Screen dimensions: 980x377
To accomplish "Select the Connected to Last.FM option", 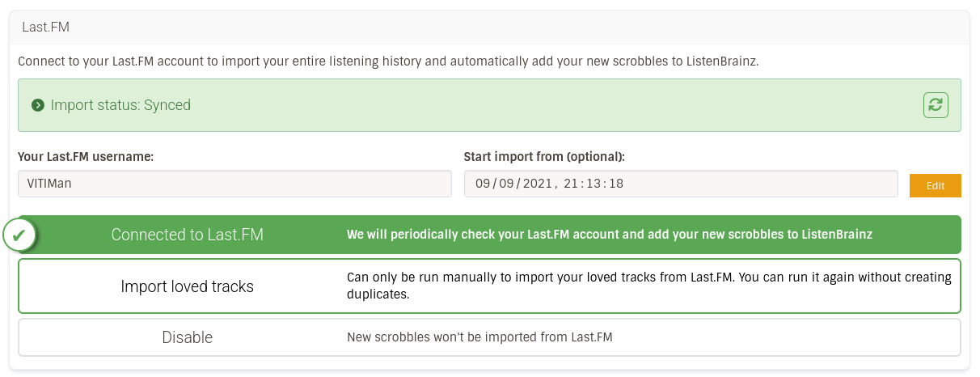I will pyautogui.click(x=188, y=235).
